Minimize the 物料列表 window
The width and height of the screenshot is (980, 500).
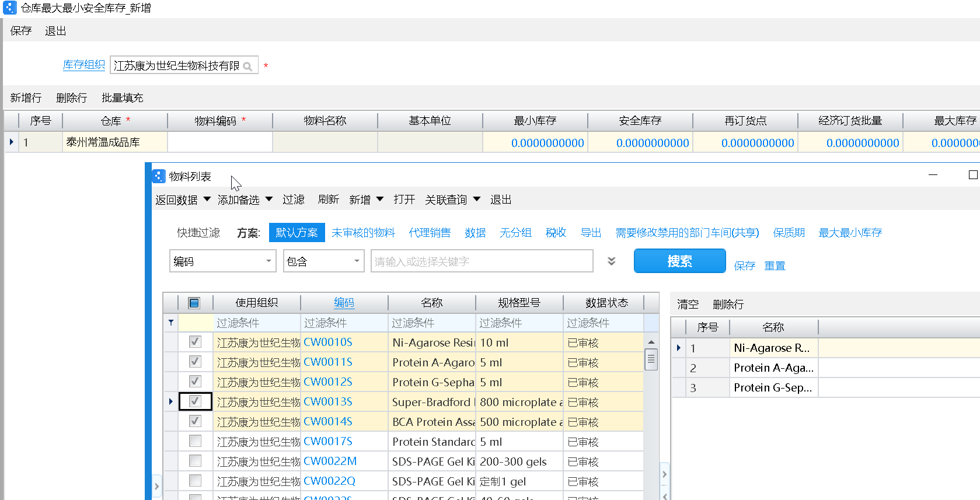pyautogui.click(x=933, y=175)
